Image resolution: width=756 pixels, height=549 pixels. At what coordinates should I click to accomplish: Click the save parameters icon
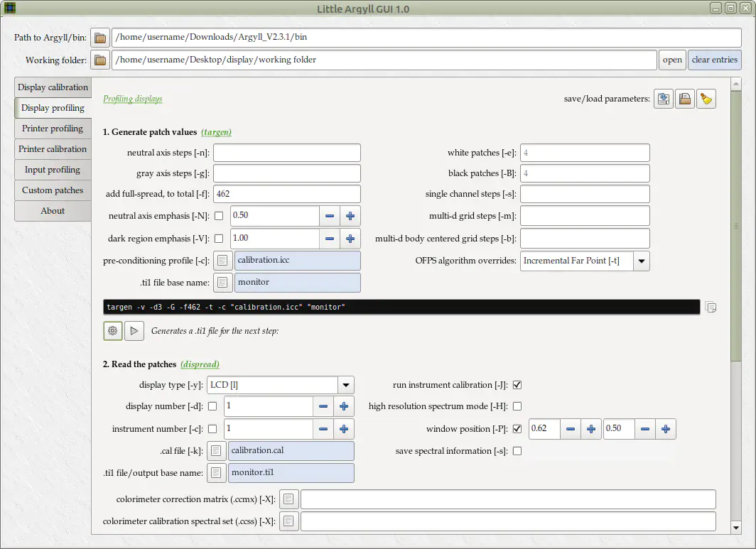(x=664, y=99)
